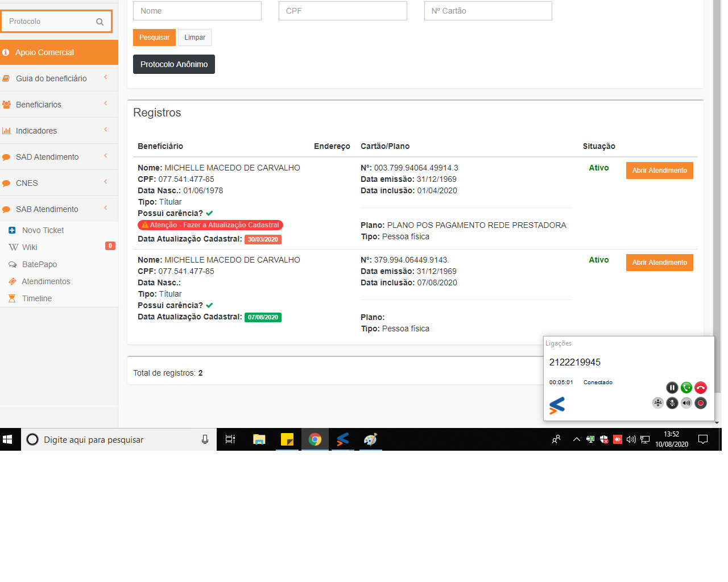
Task: Open Sticky Notes from the taskbar
Action: point(287,439)
